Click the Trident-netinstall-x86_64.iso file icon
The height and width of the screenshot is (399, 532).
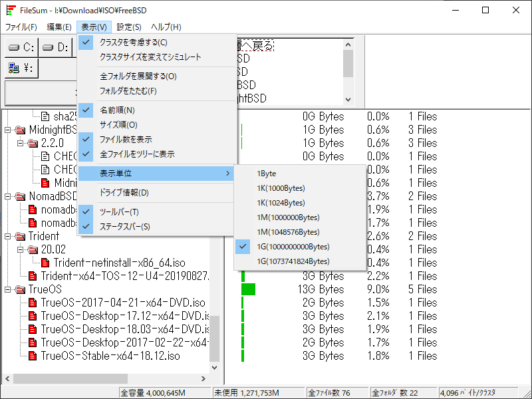pos(45,263)
